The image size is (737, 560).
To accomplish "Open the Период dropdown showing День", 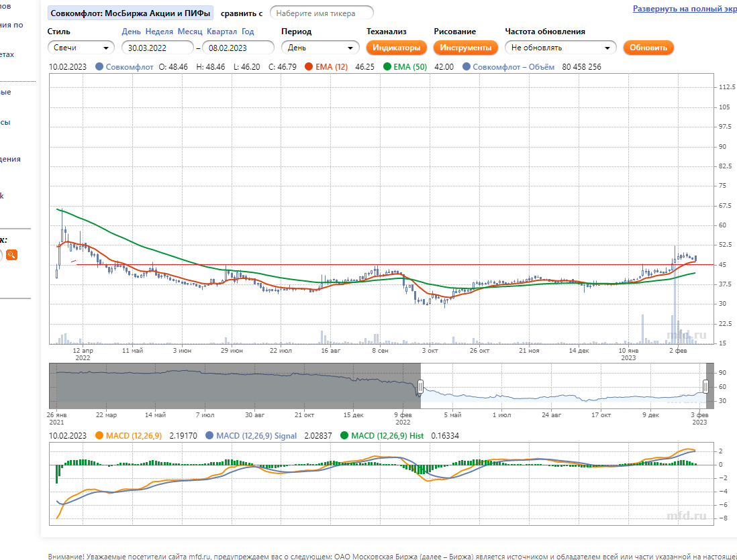I will (x=321, y=48).
